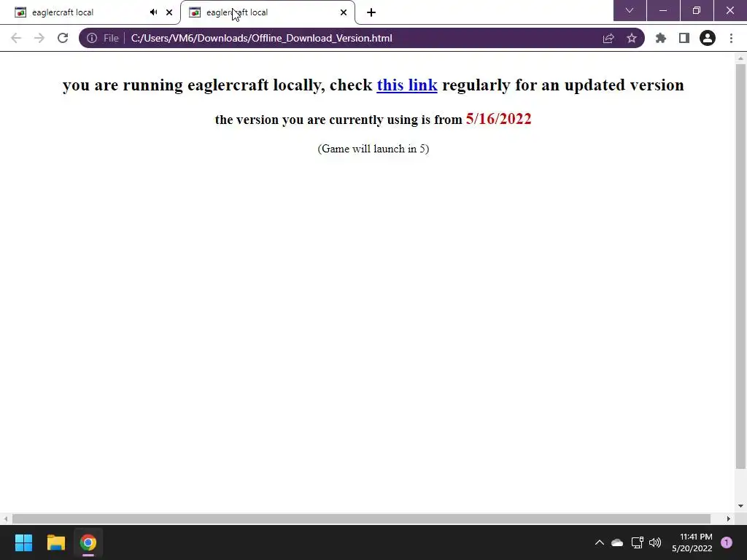Minimize the Chrome window

point(663,10)
